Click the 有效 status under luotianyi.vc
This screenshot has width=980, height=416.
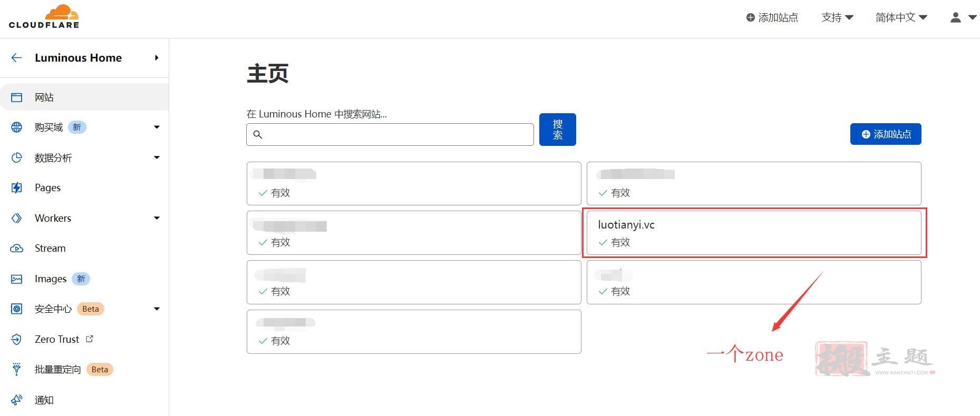pyautogui.click(x=615, y=243)
